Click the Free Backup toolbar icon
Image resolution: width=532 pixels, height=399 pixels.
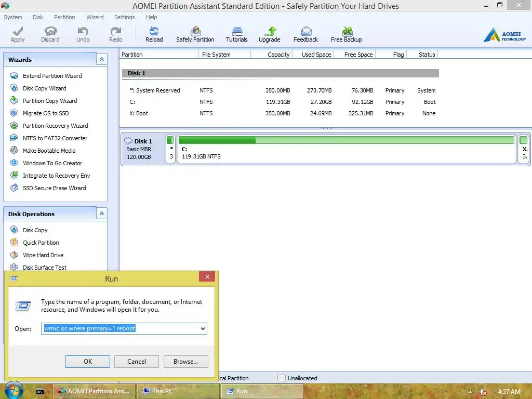coord(347,35)
